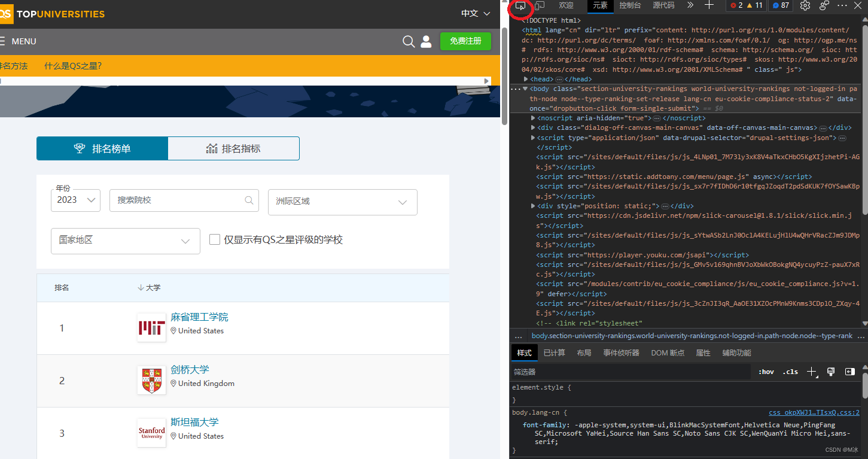Switch to 元素 DevTools tab
The width and height of the screenshot is (868, 459).
coord(600,5)
